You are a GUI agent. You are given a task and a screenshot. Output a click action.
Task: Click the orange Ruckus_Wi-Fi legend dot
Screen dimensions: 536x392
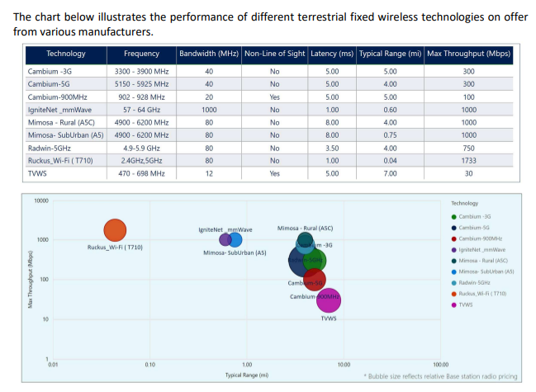[453, 294]
